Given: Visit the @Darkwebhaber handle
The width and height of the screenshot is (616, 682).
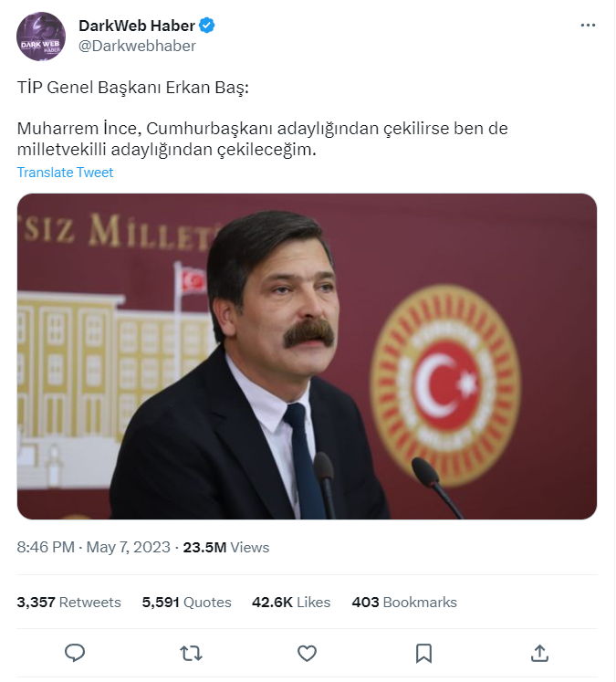Looking at the screenshot, I should pos(137,46).
